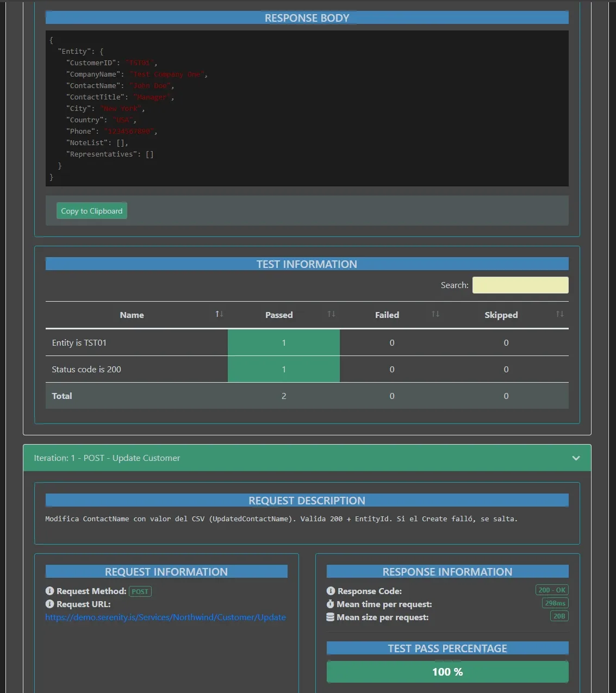Viewport: 616px width, 693px height.
Task: Sort the Name column using its sort icon
Action: [x=219, y=314]
